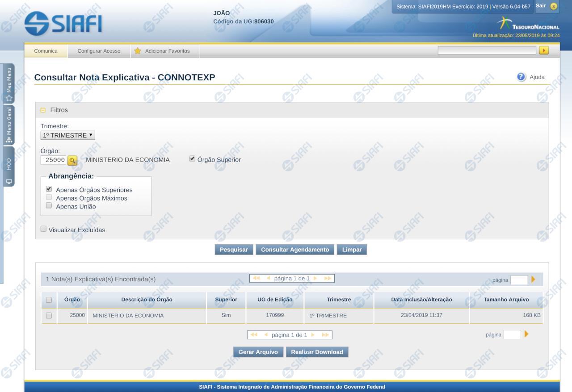Click the Adicionar Favoritos star icon
572x392 pixels.
click(138, 51)
